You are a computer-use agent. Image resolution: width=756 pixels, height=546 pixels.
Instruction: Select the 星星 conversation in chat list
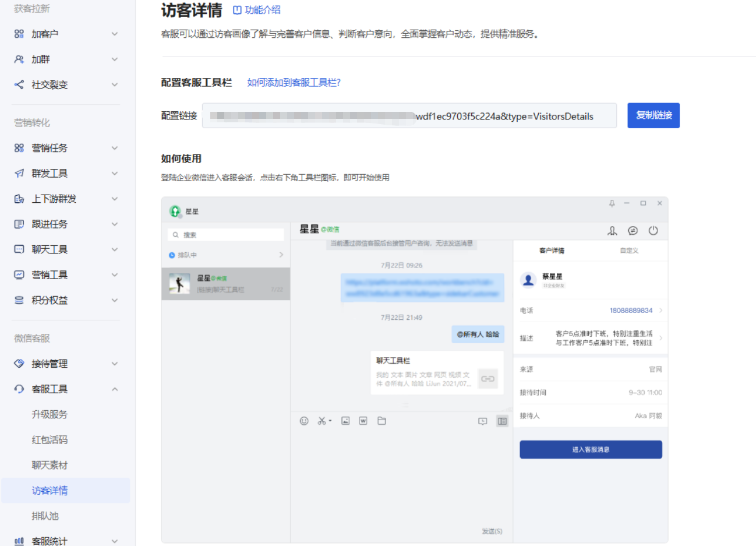226,284
